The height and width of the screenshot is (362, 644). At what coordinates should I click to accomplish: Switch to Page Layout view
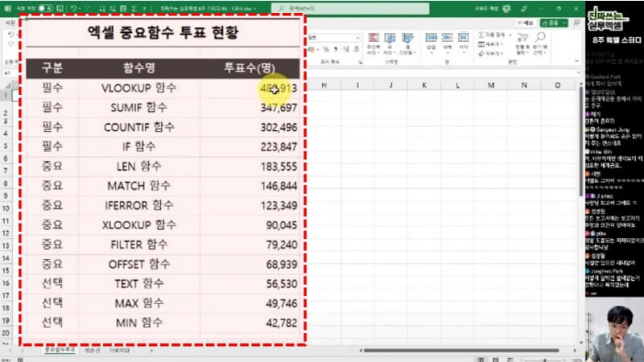point(496,360)
